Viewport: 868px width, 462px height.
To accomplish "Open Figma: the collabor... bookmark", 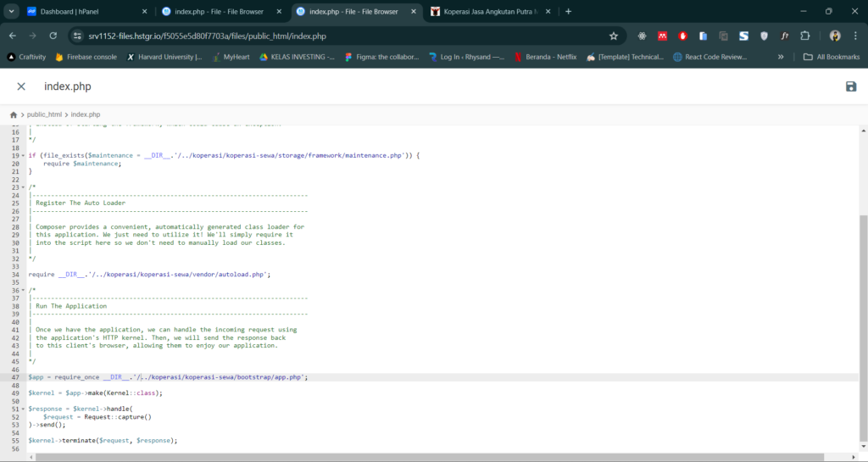I will point(382,57).
